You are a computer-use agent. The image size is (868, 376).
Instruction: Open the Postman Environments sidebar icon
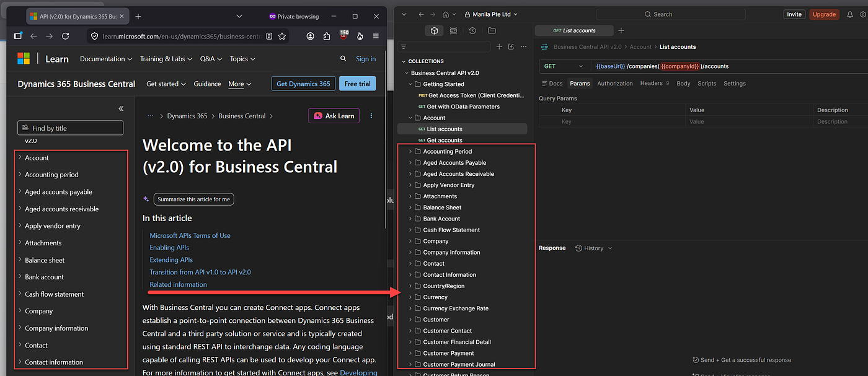point(453,30)
